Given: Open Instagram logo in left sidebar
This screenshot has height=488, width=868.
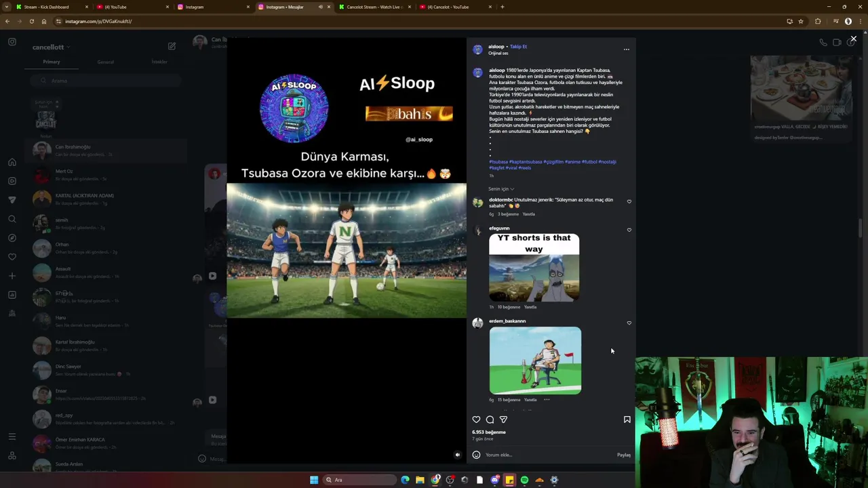Looking at the screenshot, I should (12, 42).
